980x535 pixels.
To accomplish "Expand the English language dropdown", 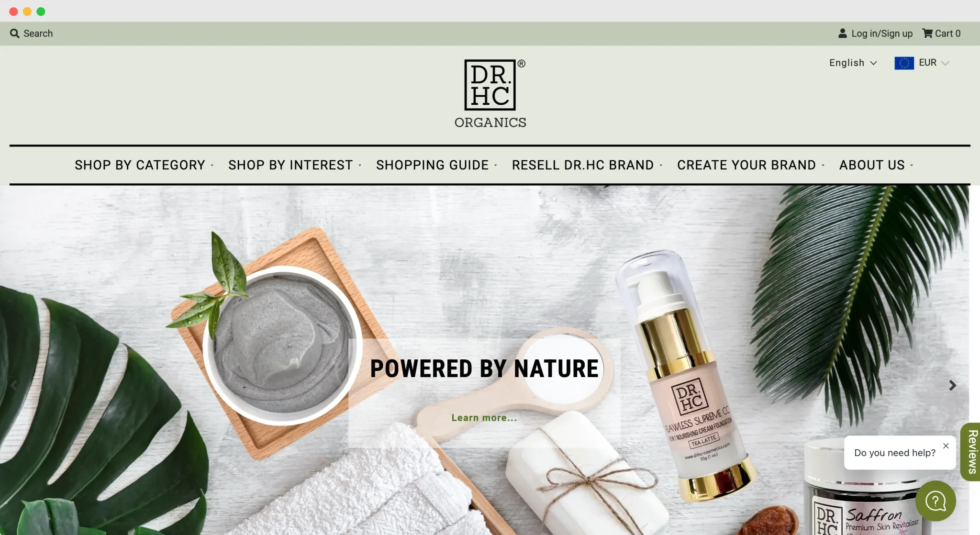I will 853,63.
